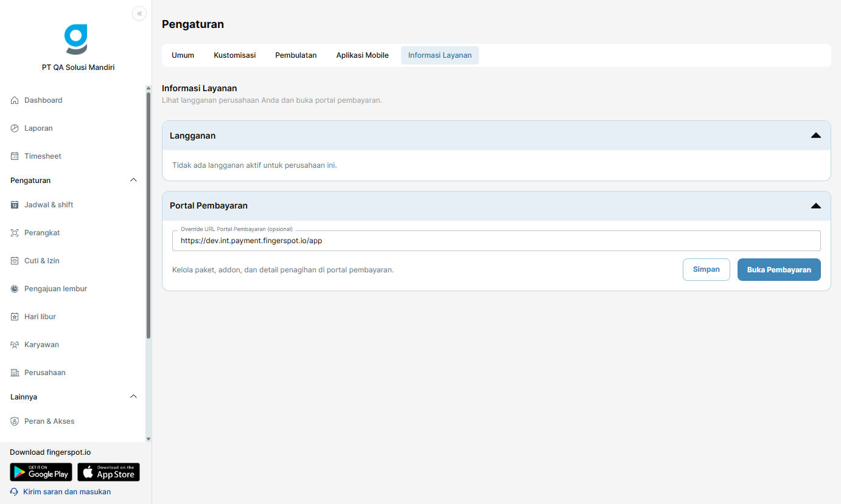This screenshot has width=841, height=504.
Task: Click the Perangkat device icon
Action: [15, 233]
